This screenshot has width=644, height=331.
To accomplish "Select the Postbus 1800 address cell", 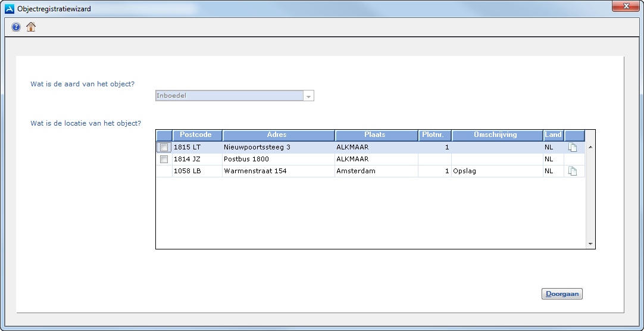I will [x=278, y=160].
